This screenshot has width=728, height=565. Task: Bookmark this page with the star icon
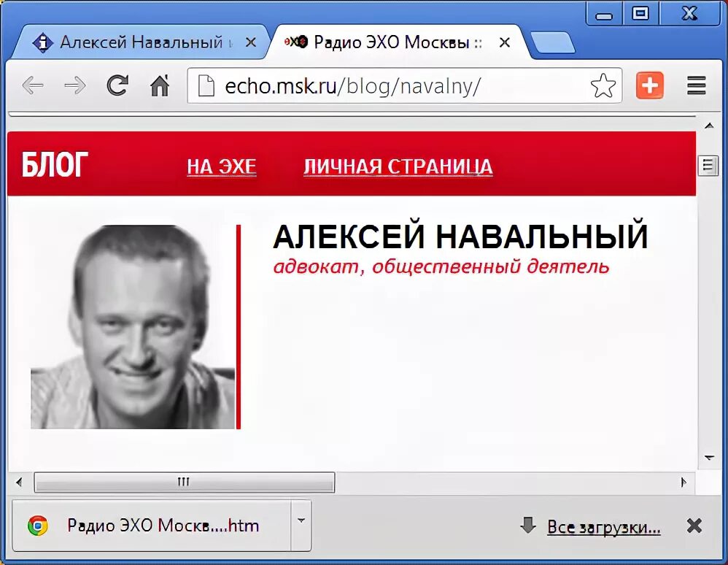click(x=603, y=85)
